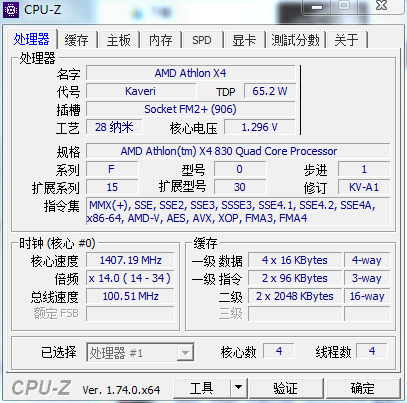Click the 扩展型号 value 30
407x403 pixels.
(x=240, y=187)
